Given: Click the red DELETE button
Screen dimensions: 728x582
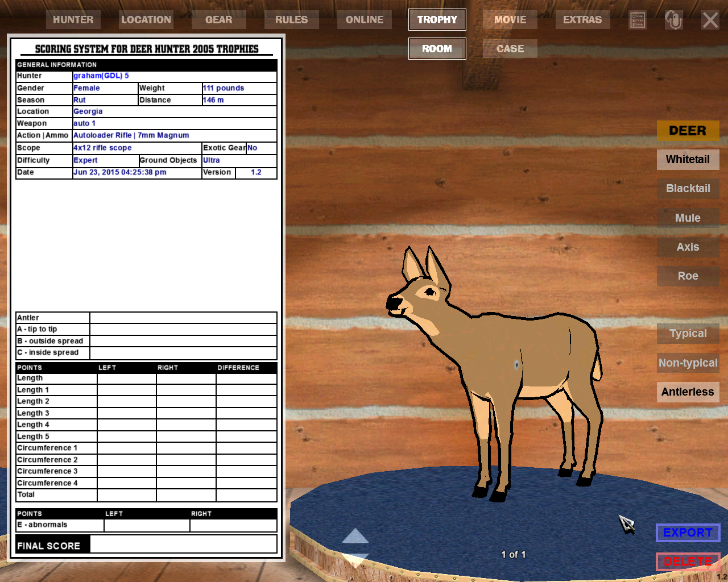Looking at the screenshot, I should pyautogui.click(x=688, y=562).
